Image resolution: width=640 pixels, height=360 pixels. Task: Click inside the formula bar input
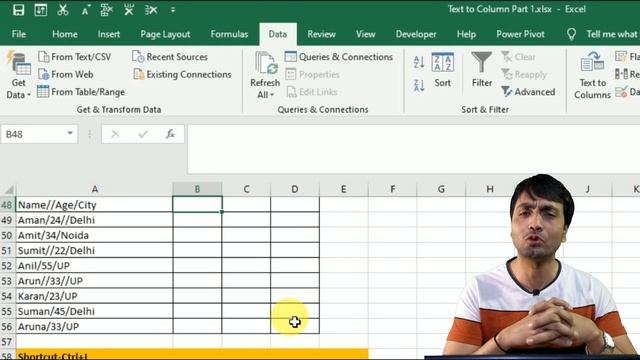tap(413, 149)
